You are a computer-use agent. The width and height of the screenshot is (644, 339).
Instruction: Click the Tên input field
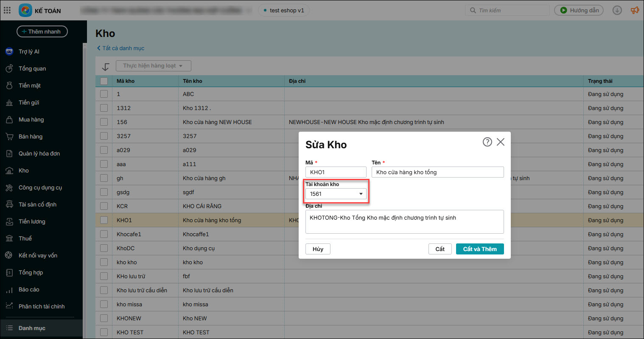pos(437,172)
